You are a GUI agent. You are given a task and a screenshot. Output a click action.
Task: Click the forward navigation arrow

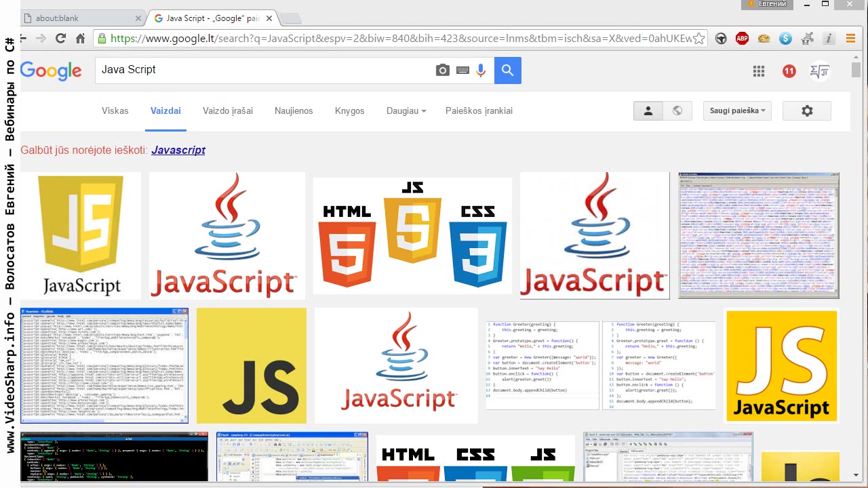(x=41, y=39)
